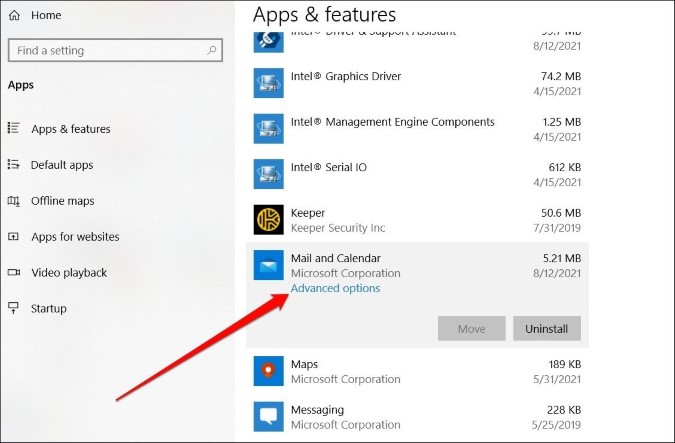Click the Messaging app icon
Viewport: 675px width, 443px height.
click(268, 416)
